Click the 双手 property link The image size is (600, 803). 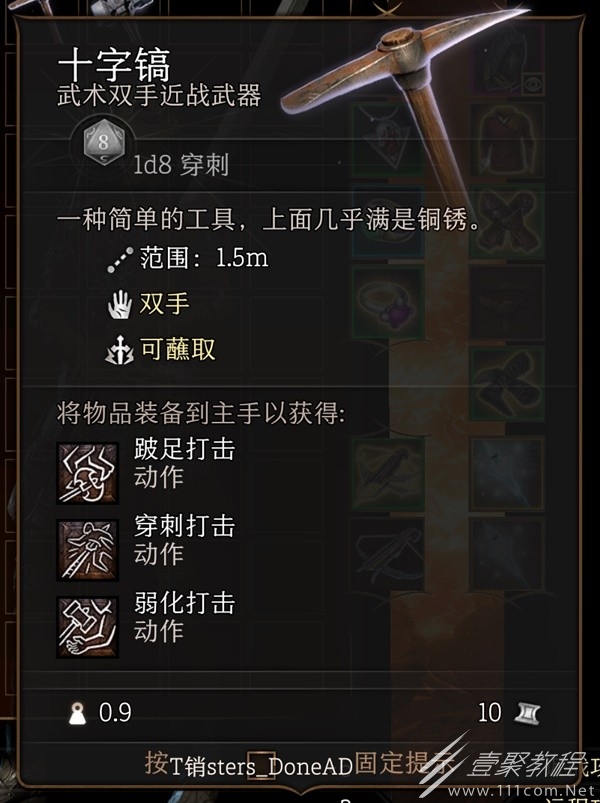(x=164, y=304)
